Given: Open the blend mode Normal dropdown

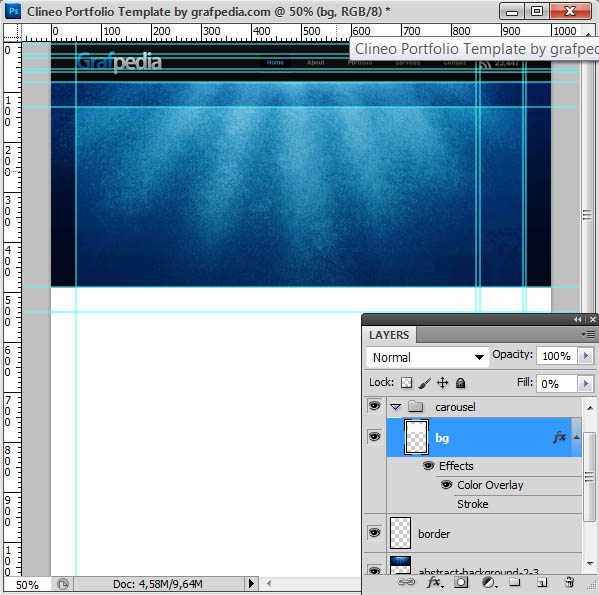Looking at the screenshot, I should point(427,357).
